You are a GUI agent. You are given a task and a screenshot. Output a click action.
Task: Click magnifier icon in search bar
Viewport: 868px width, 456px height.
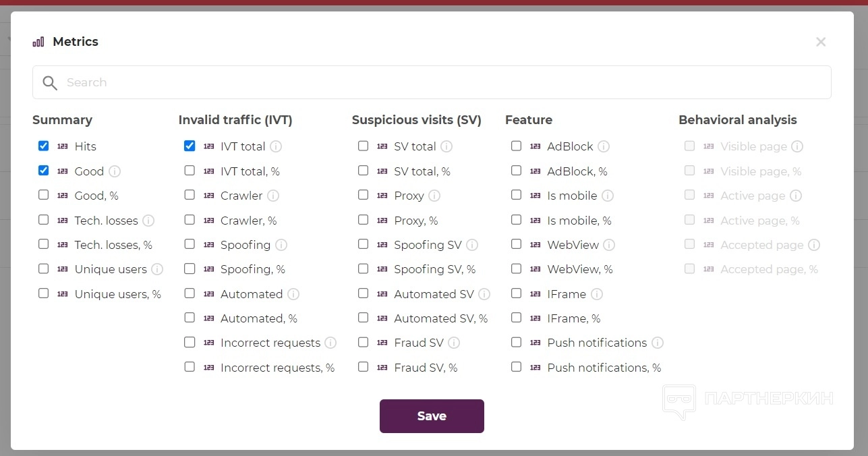point(50,82)
